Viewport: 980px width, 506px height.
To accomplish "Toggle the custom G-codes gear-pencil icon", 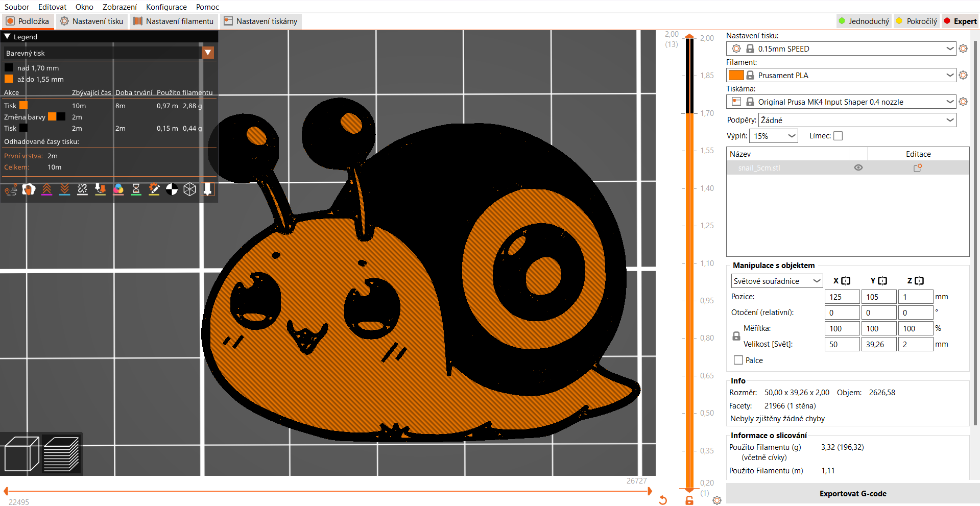I will click(154, 190).
